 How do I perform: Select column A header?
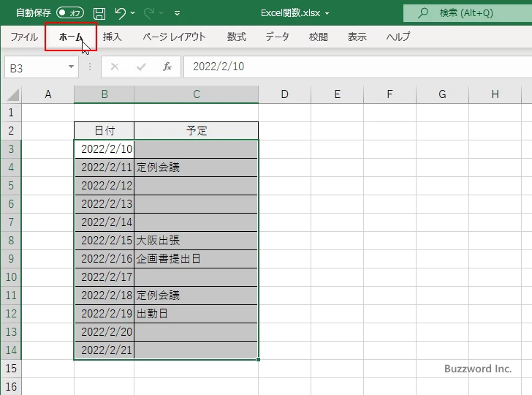[x=47, y=94]
